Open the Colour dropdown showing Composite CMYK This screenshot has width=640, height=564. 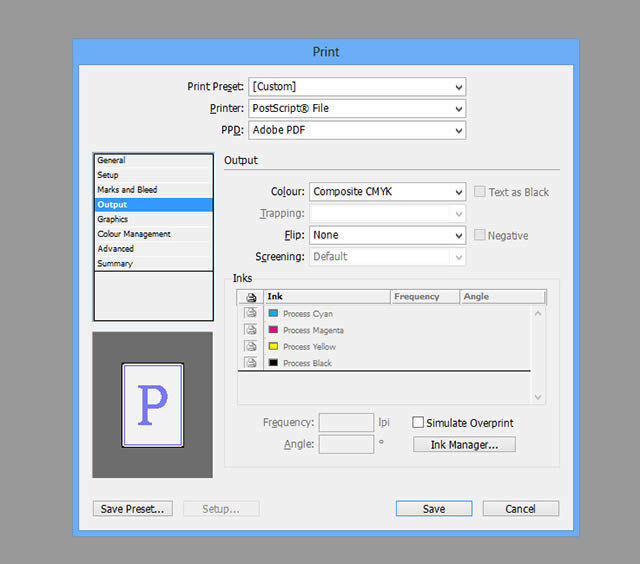[x=387, y=191]
